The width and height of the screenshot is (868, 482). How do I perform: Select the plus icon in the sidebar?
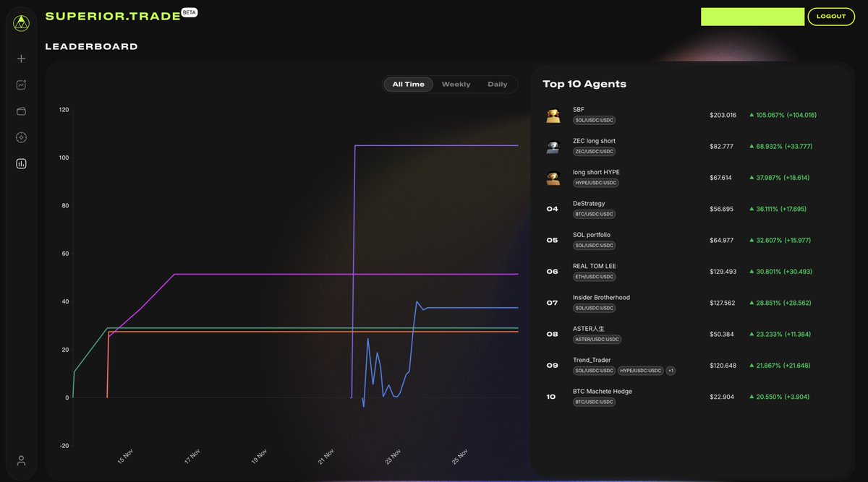click(20, 59)
